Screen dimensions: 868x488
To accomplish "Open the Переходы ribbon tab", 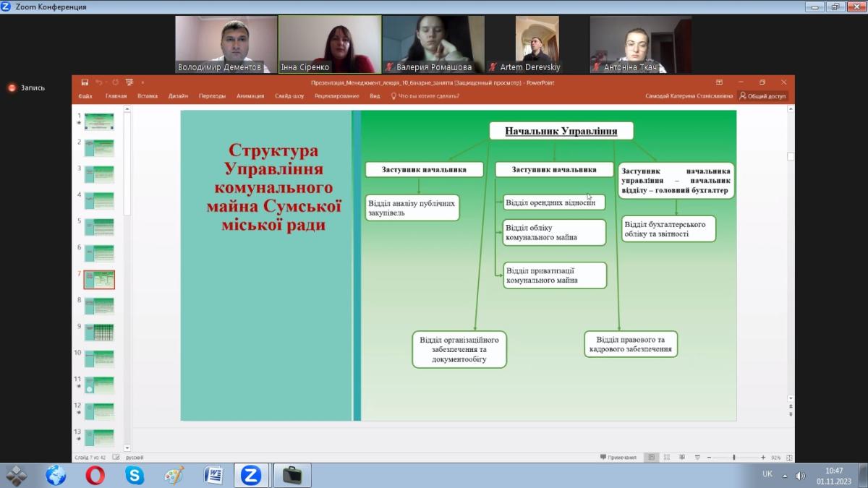I will pyautogui.click(x=212, y=95).
